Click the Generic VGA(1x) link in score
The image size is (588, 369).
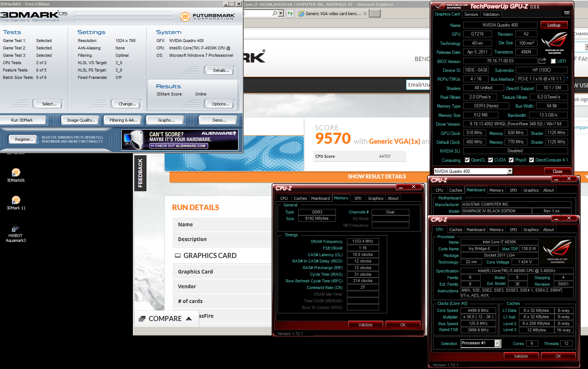[x=394, y=141]
